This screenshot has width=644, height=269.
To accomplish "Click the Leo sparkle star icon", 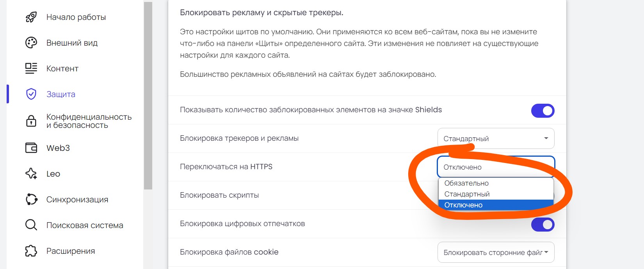I will [31, 174].
